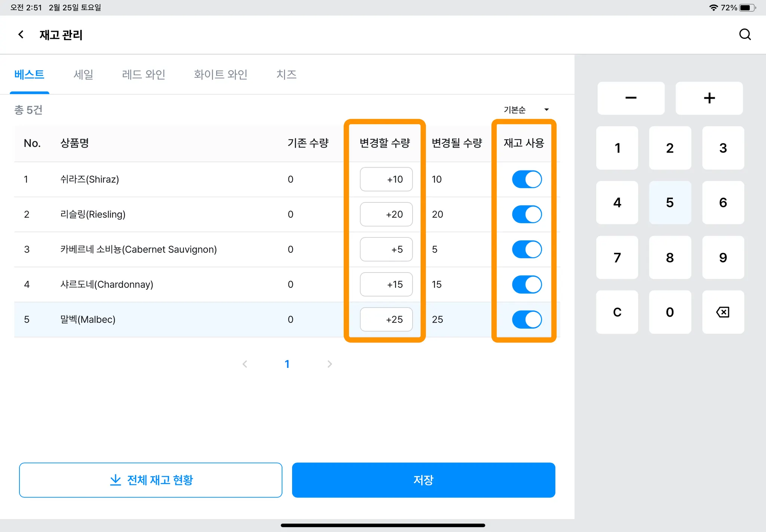Screen dimensions: 766x532
Task: Tap the back arrow next to 재고 관리
Action: pyautogui.click(x=21, y=35)
